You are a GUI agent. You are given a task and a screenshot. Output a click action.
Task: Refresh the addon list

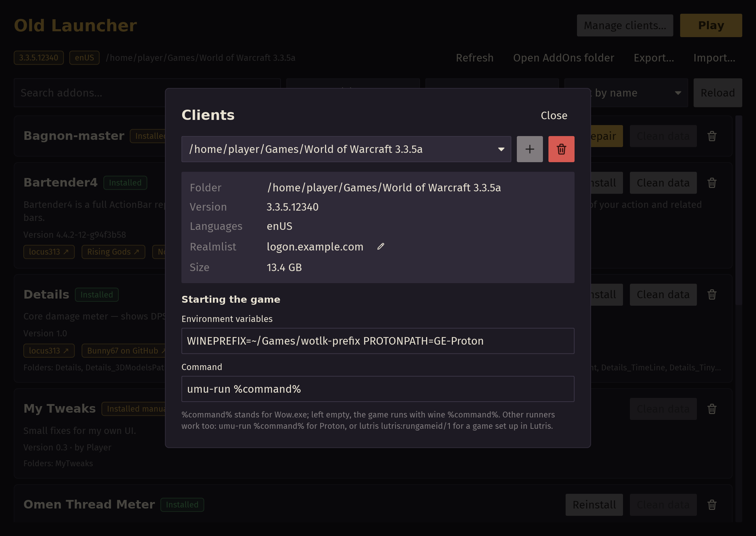[x=475, y=58]
